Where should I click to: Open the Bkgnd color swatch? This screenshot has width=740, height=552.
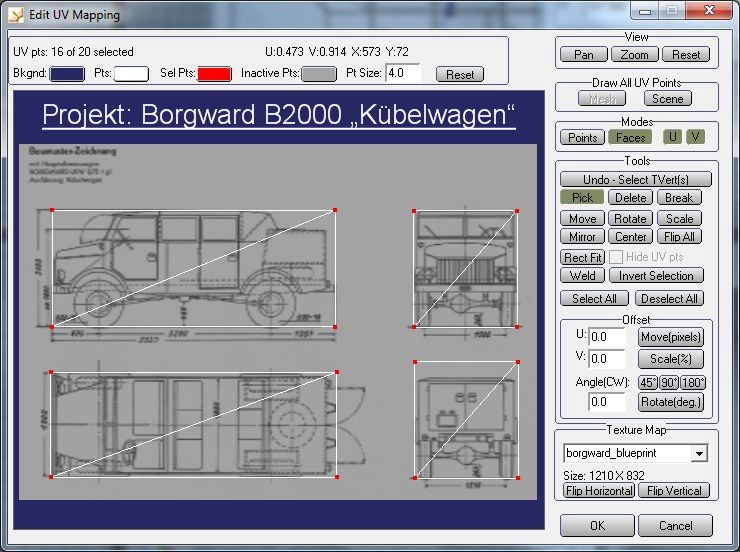pyautogui.click(x=67, y=74)
